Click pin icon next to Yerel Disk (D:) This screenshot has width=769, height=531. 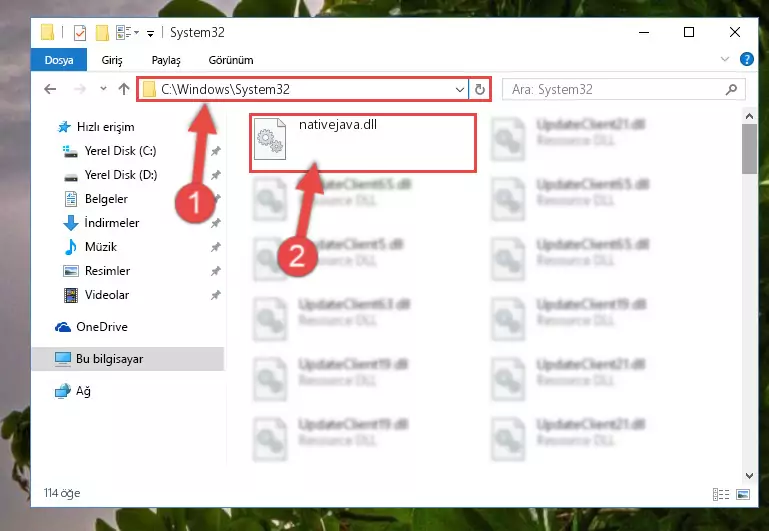pos(215,175)
